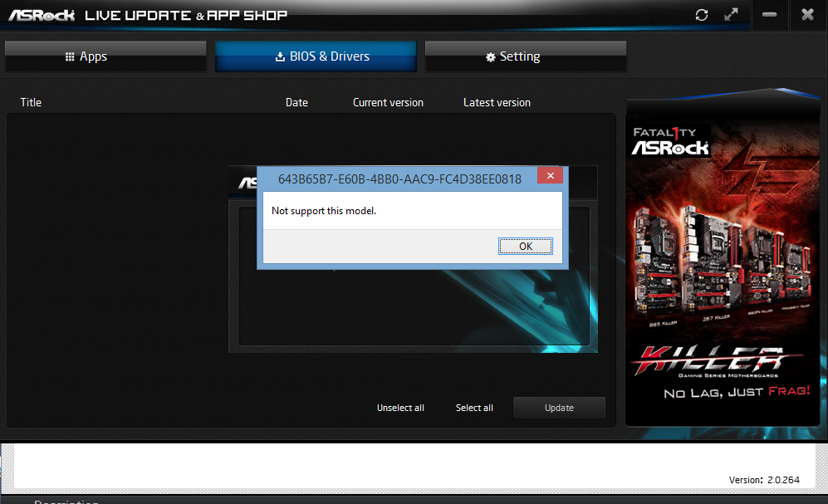This screenshot has height=504, width=828.
Task: Open the BIOS & Drivers tab
Action: point(316,56)
